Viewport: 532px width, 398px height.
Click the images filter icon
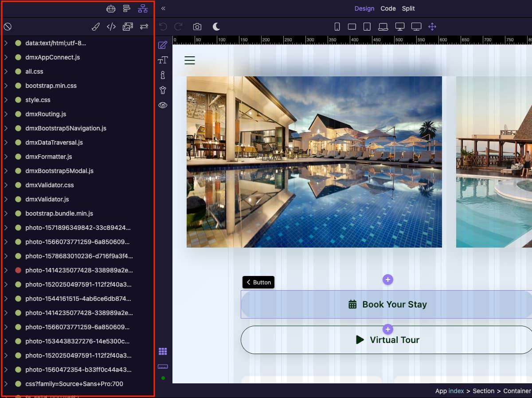[x=128, y=27]
